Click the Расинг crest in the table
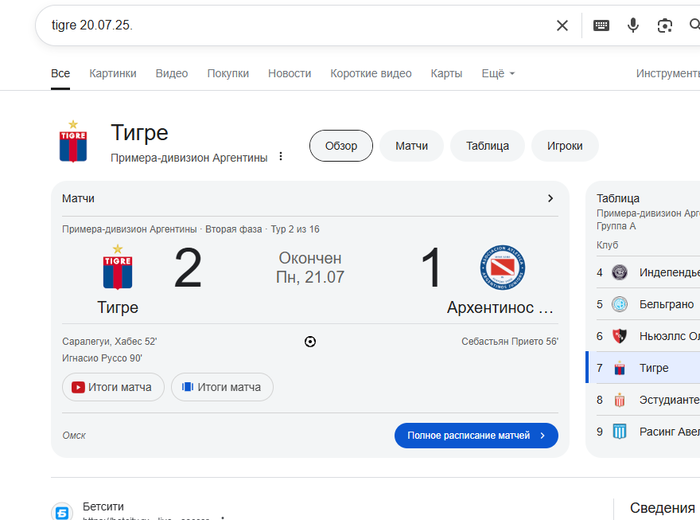This screenshot has height=520, width=700. click(x=619, y=432)
